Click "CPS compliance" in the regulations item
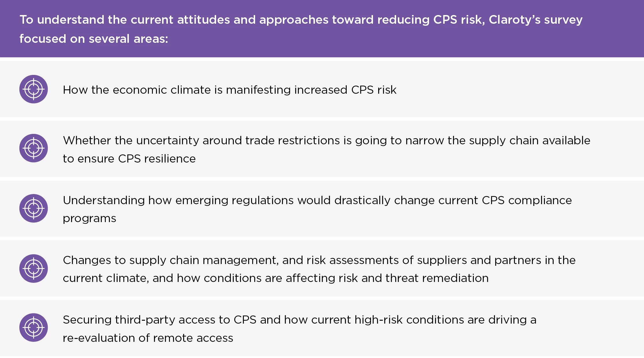 click(526, 200)
